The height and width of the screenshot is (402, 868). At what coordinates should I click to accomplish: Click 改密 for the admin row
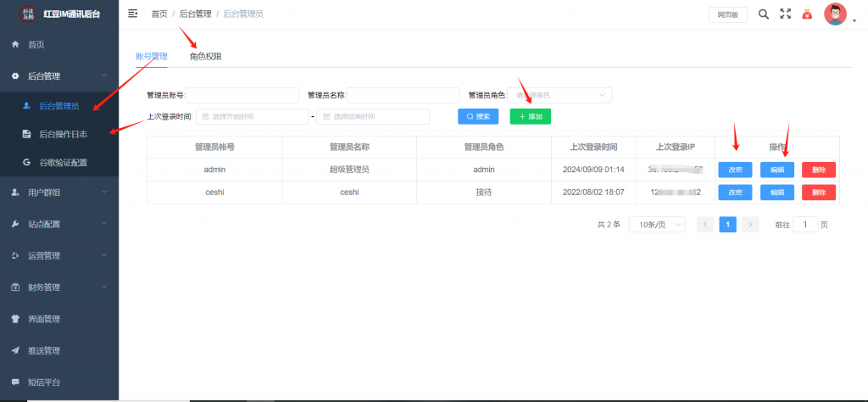click(735, 170)
